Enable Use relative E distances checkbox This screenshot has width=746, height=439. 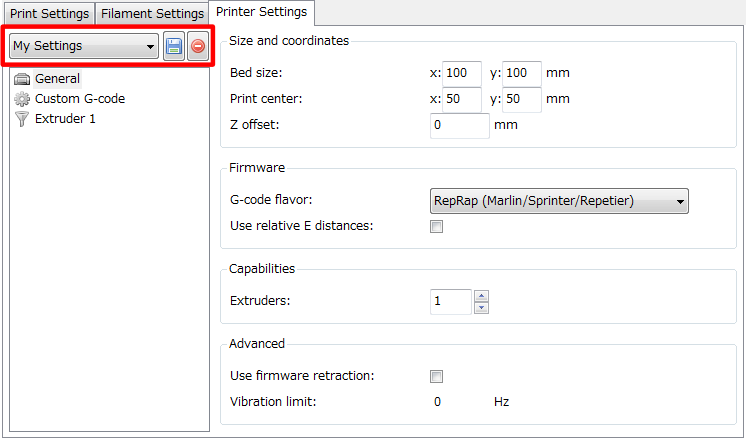tap(436, 226)
